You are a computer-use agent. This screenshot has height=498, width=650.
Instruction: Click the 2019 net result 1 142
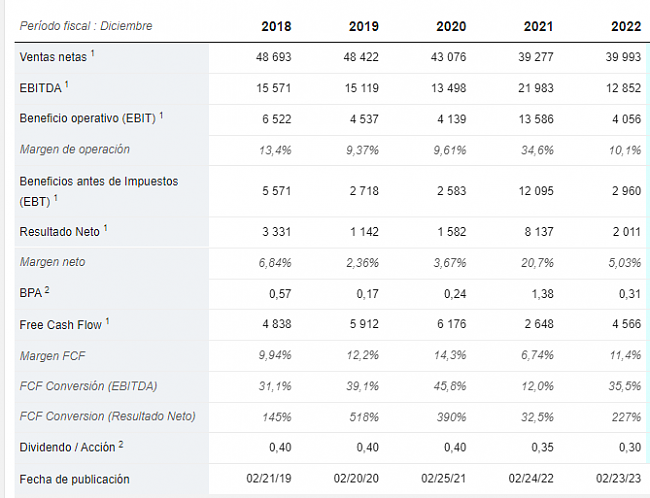coord(364,231)
